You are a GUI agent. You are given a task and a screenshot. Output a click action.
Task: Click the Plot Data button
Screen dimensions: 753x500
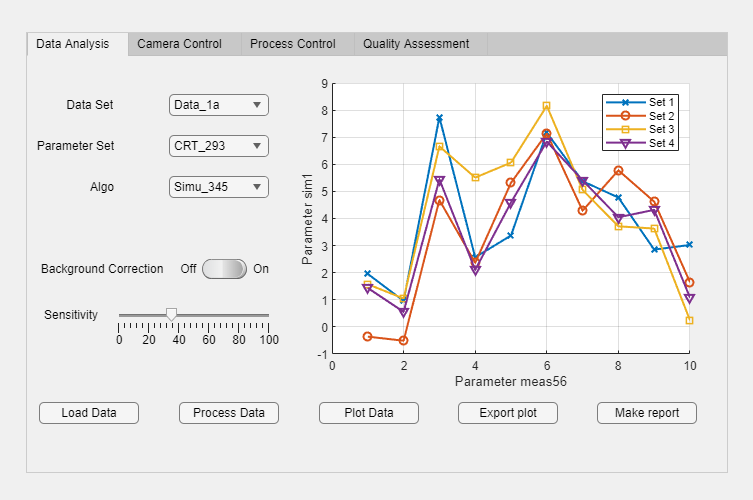(368, 413)
